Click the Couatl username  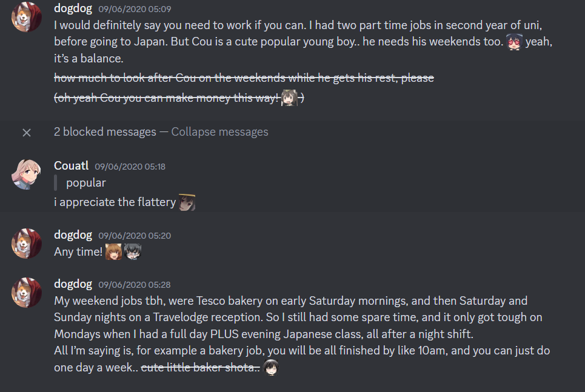click(72, 166)
